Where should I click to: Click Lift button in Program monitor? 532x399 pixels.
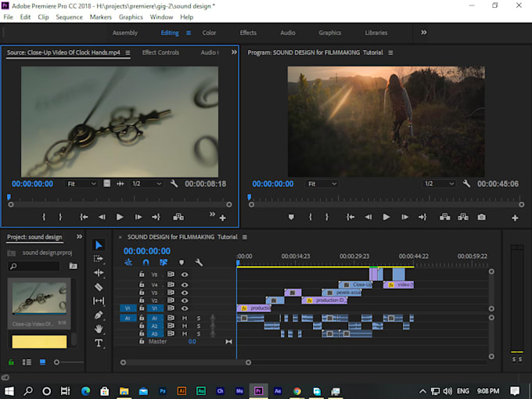pos(445,217)
